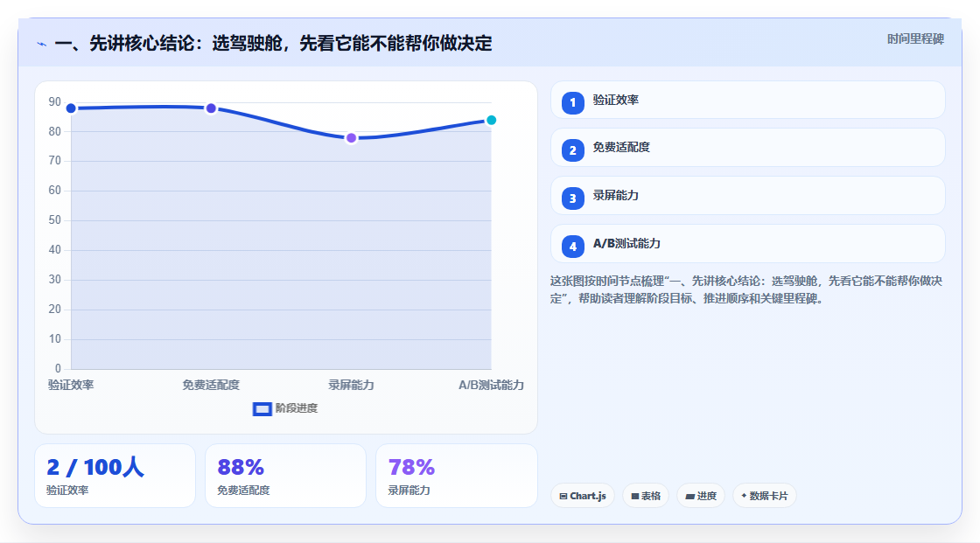Click the purple 录屏能力 data point

pyautogui.click(x=351, y=138)
